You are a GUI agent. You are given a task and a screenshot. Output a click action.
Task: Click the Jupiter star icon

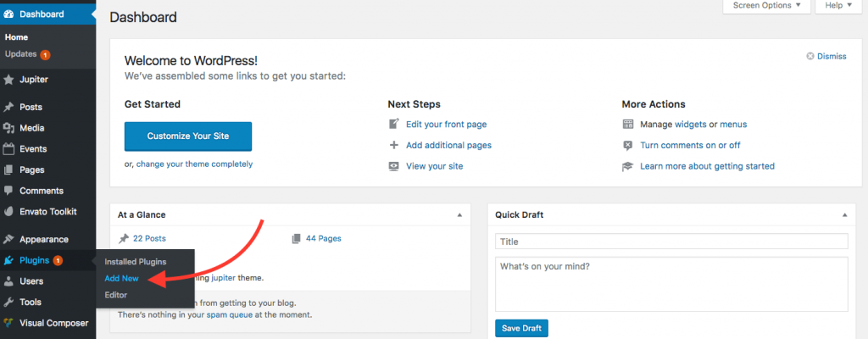pyautogui.click(x=8, y=80)
